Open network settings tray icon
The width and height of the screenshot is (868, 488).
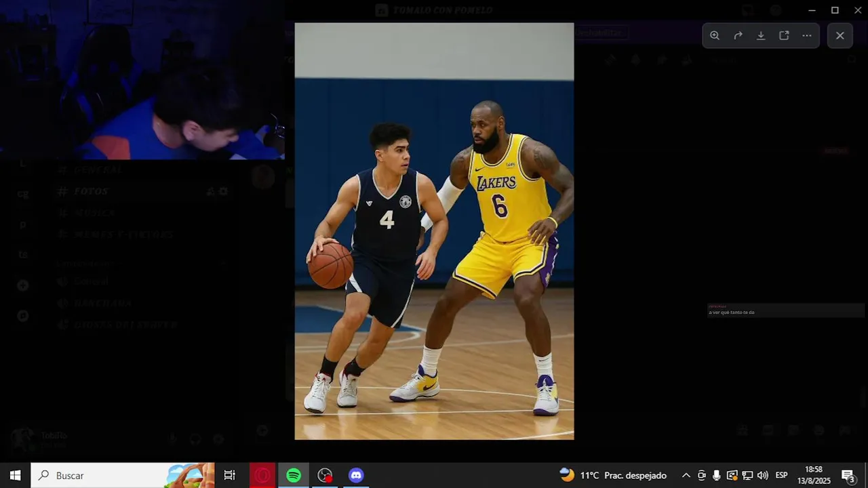(x=747, y=475)
